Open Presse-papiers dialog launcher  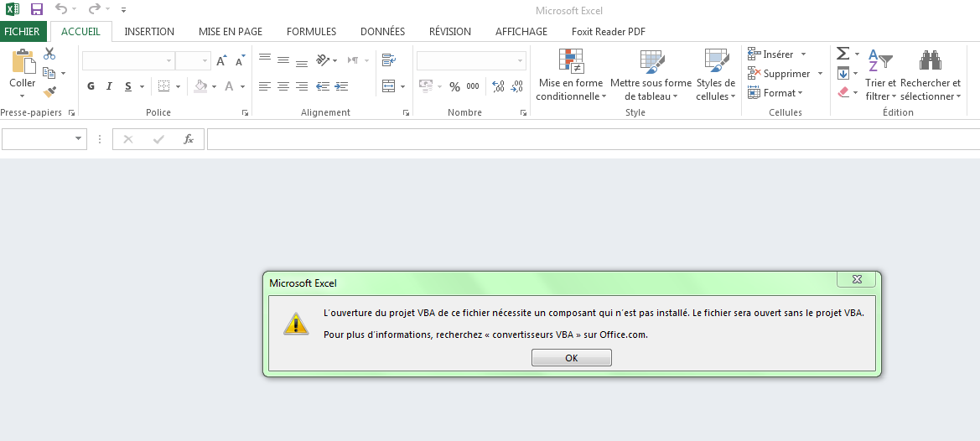71,113
